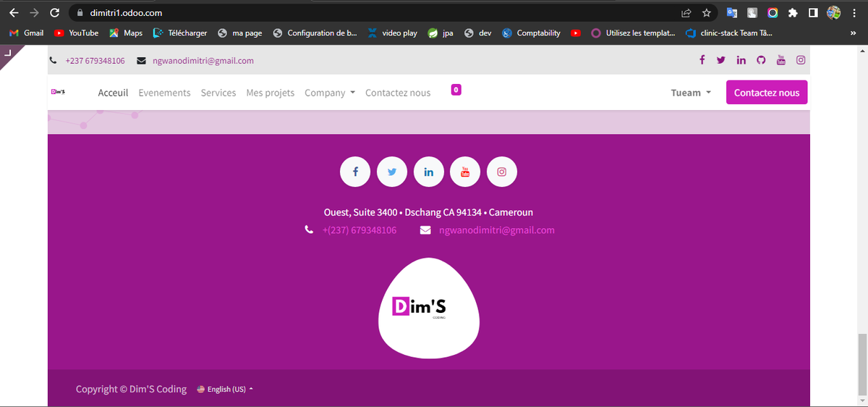Click the Twitter icon in top bar
Viewport: 868px width, 407px height.
tap(721, 60)
